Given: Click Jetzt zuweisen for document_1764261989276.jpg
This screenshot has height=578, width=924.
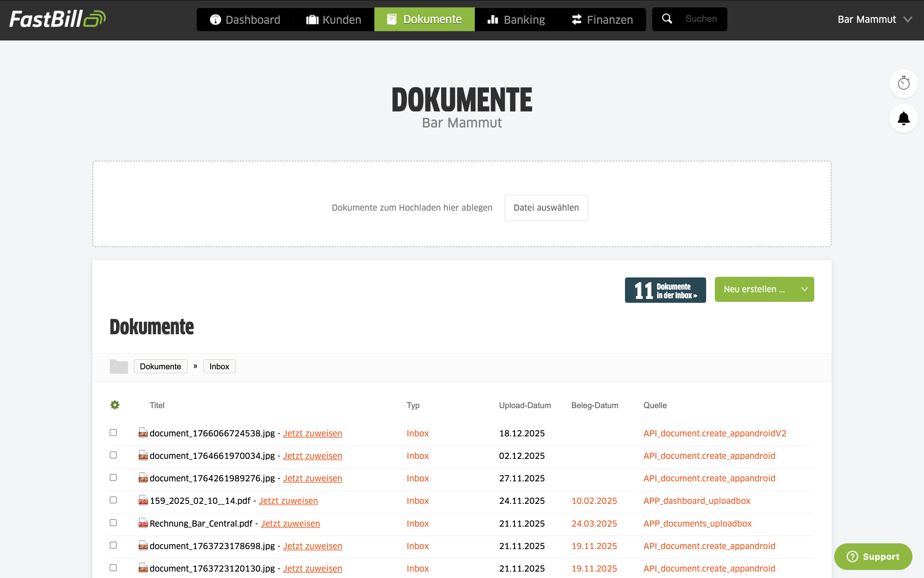Looking at the screenshot, I should click(x=312, y=478).
